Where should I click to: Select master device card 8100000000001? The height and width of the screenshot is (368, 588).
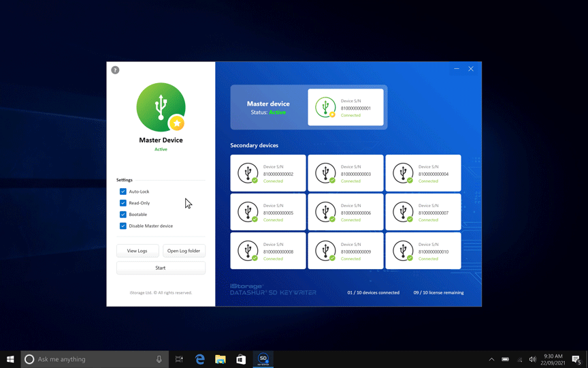pos(345,108)
